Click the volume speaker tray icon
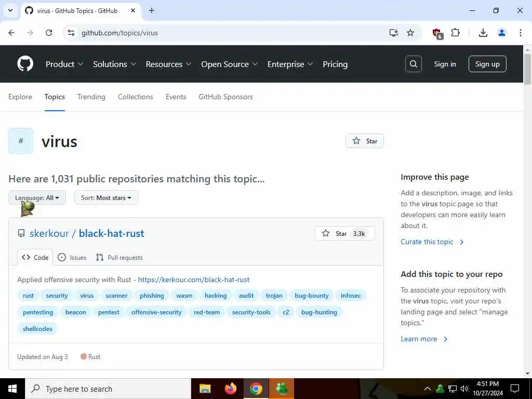Screen dimensions: 532x399 (x=464, y=389)
